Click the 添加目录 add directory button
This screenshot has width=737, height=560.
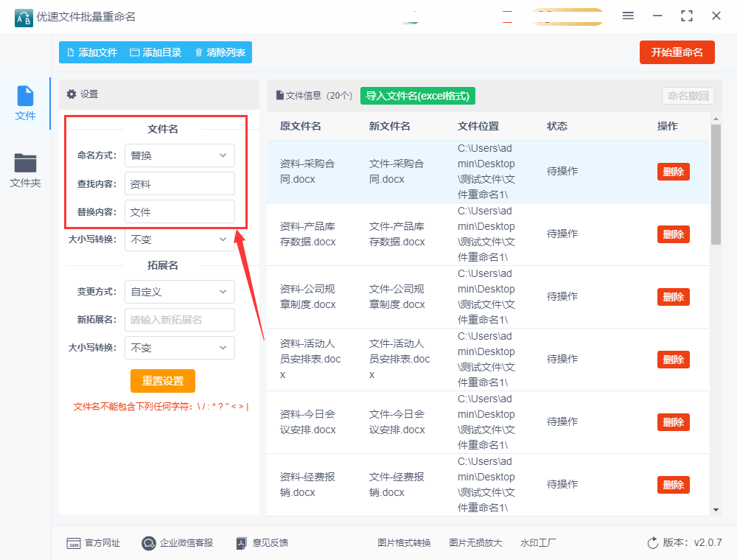pyautogui.click(x=156, y=52)
